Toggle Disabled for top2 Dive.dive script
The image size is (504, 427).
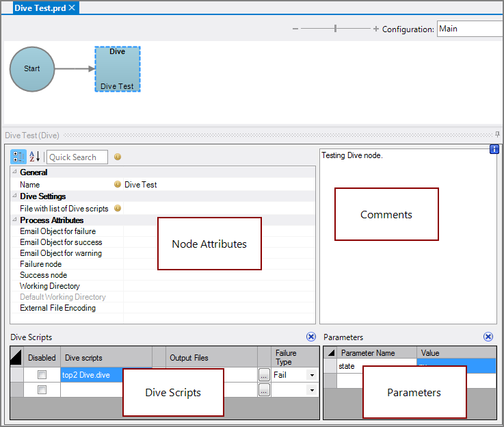42,374
